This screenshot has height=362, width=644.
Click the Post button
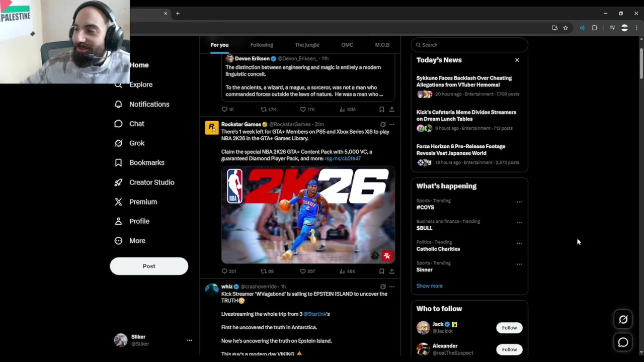149,266
